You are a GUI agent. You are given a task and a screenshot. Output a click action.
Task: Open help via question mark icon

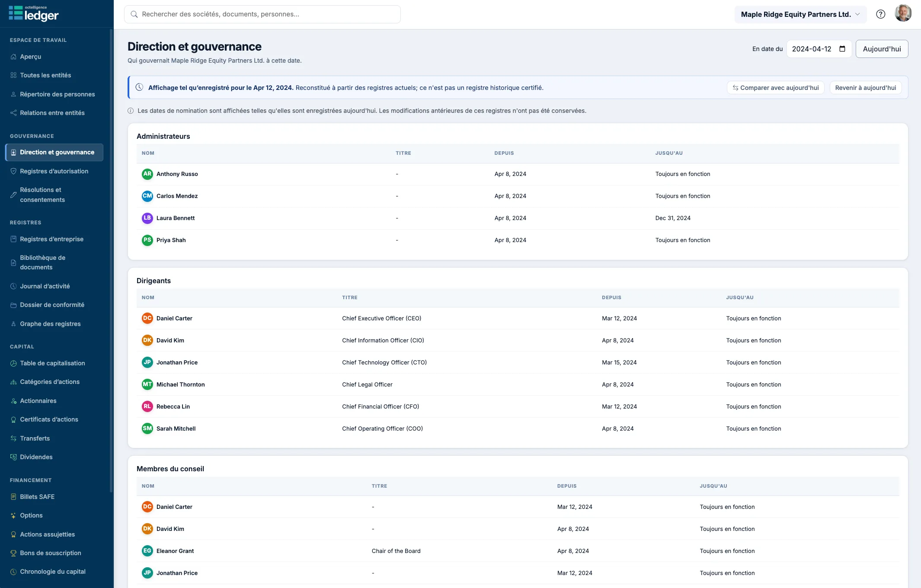880,14
